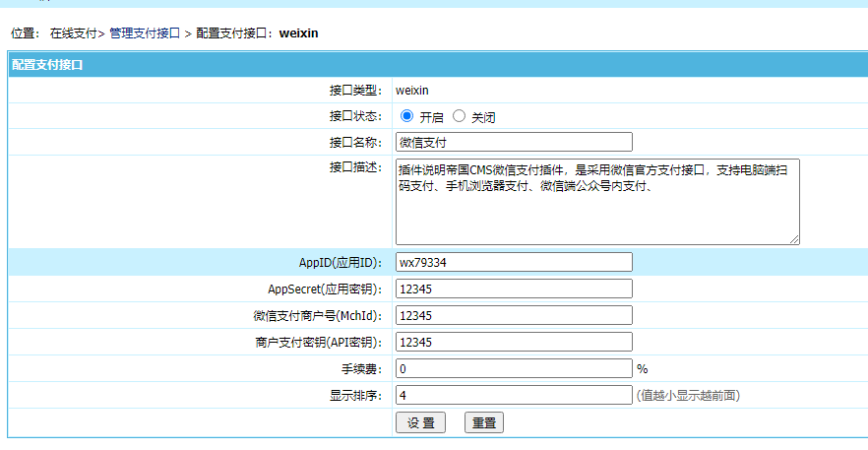Click the 接口名称 field containing 微信支付
This screenshot has width=868, height=450.
click(x=513, y=143)
